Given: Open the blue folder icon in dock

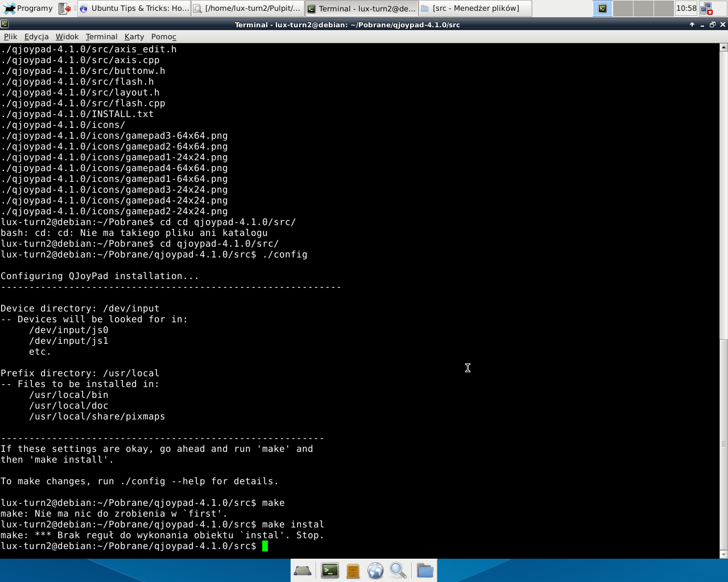Looking at the screenshot, I should coord(425,571).
